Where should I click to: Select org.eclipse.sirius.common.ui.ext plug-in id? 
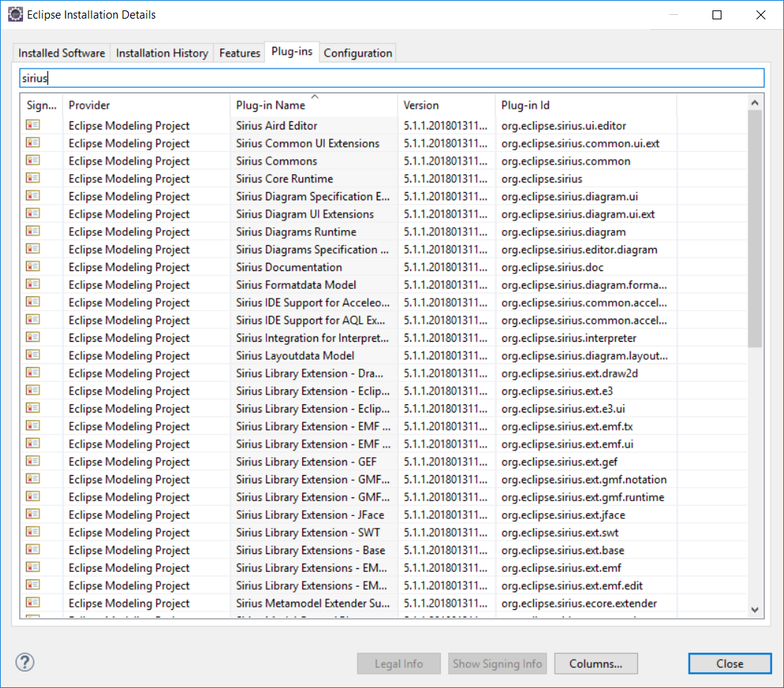[x=580, y=144]
